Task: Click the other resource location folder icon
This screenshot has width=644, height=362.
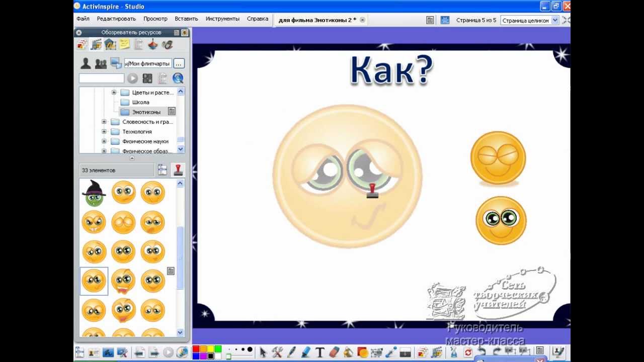Action: tap(116, 63)
